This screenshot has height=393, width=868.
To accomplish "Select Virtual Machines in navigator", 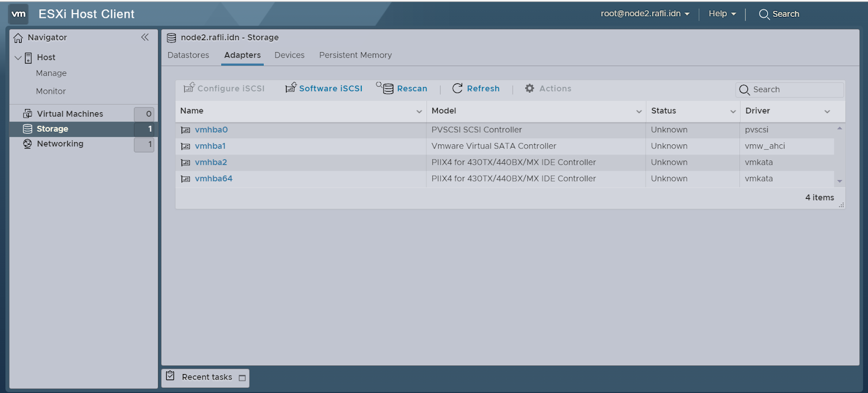I will tap(69, 114).
